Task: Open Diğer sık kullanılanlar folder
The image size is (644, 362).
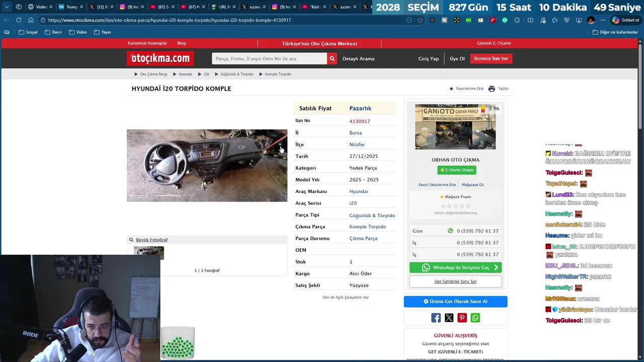Action: 615,32
